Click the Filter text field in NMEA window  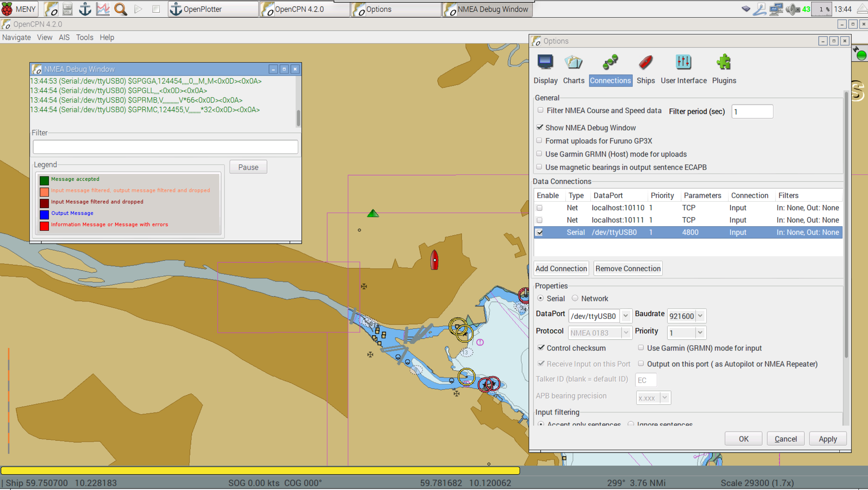click(165, 147)
